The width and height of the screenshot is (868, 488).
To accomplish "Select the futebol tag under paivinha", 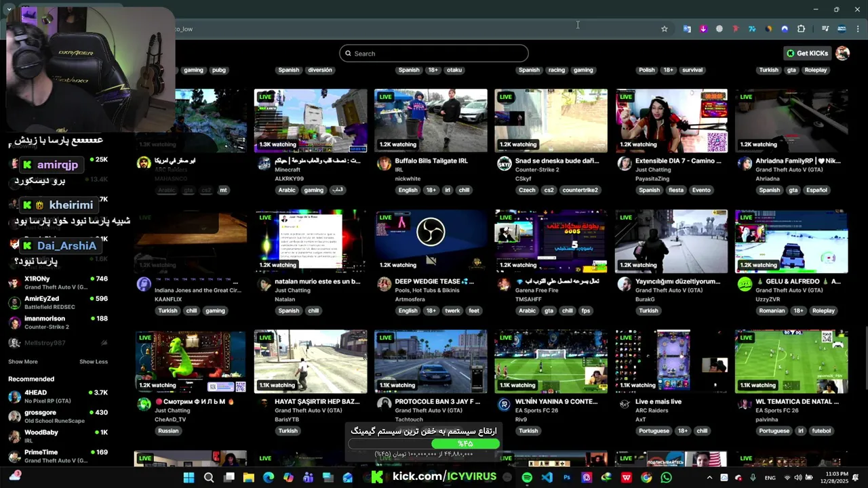I will pyautogui.click(x=821, y=431).
